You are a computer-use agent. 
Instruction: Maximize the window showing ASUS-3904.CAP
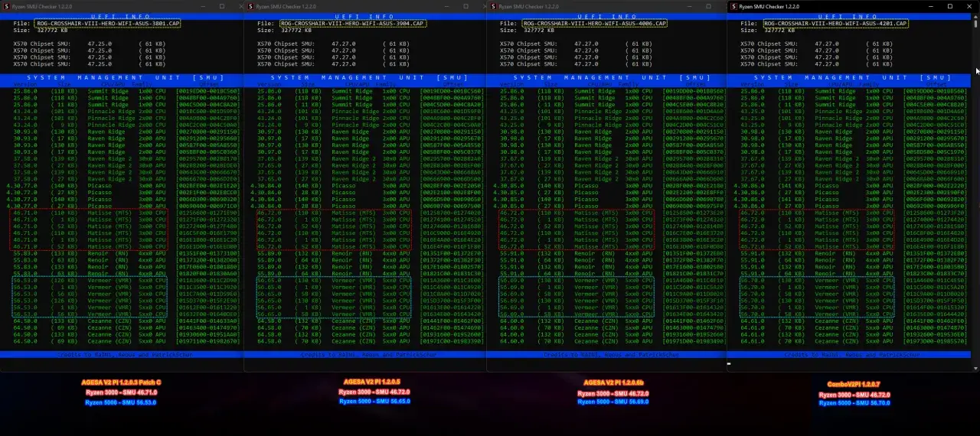pos(465,6)
